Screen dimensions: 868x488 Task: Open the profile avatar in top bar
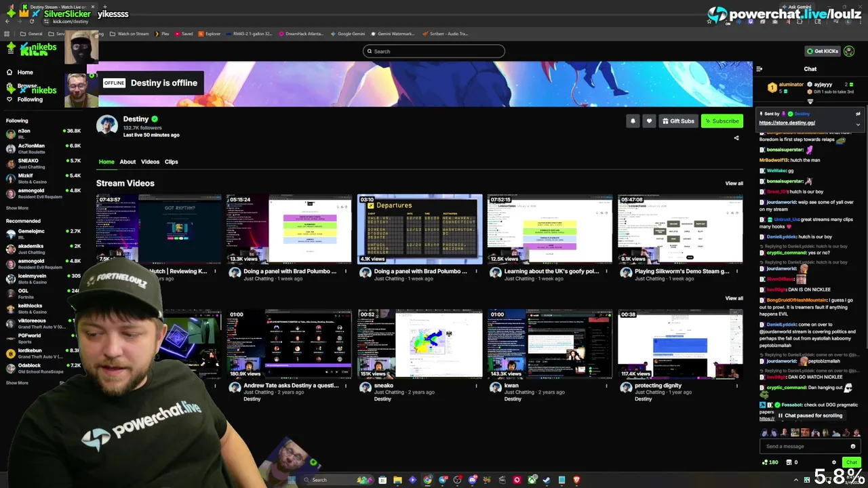click(850, 52)
